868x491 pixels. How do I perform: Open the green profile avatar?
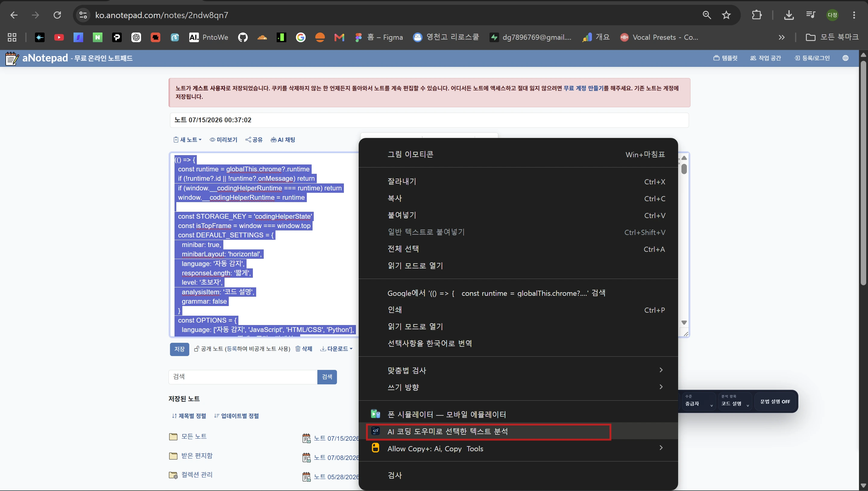tap(832, 15)
